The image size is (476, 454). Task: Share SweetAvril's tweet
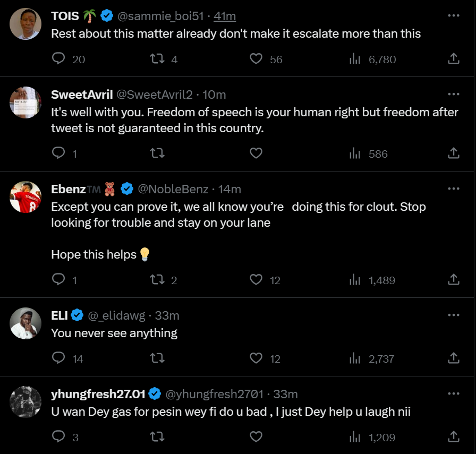[453, 153]
